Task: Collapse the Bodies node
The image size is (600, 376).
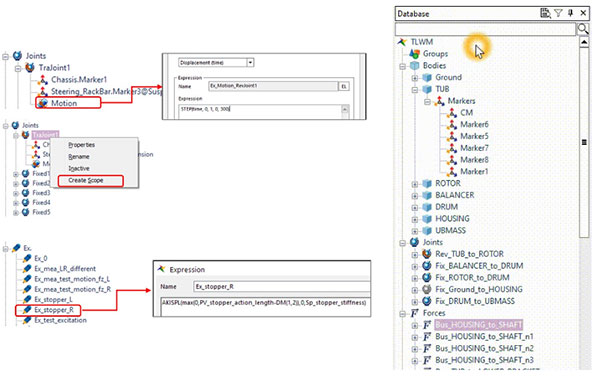Action: (403, 66)
